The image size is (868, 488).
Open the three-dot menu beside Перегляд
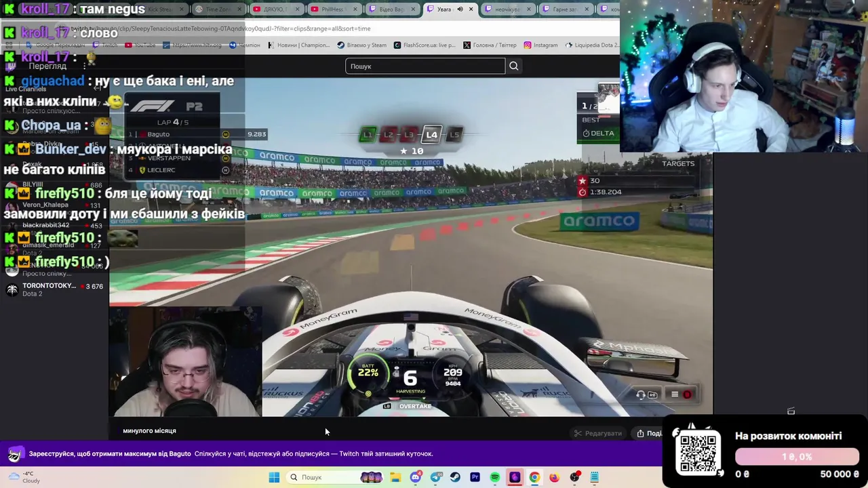pos(85,66)
